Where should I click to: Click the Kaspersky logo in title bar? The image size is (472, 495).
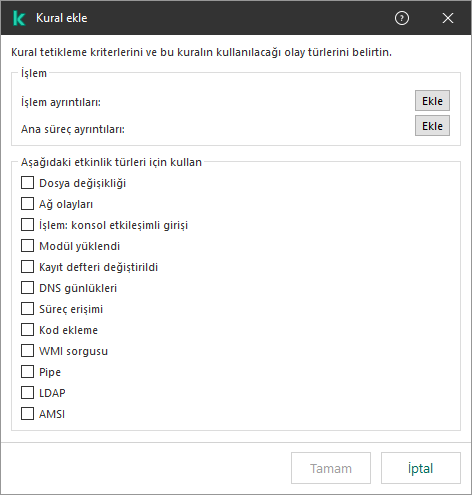click(x=19, y=18)
